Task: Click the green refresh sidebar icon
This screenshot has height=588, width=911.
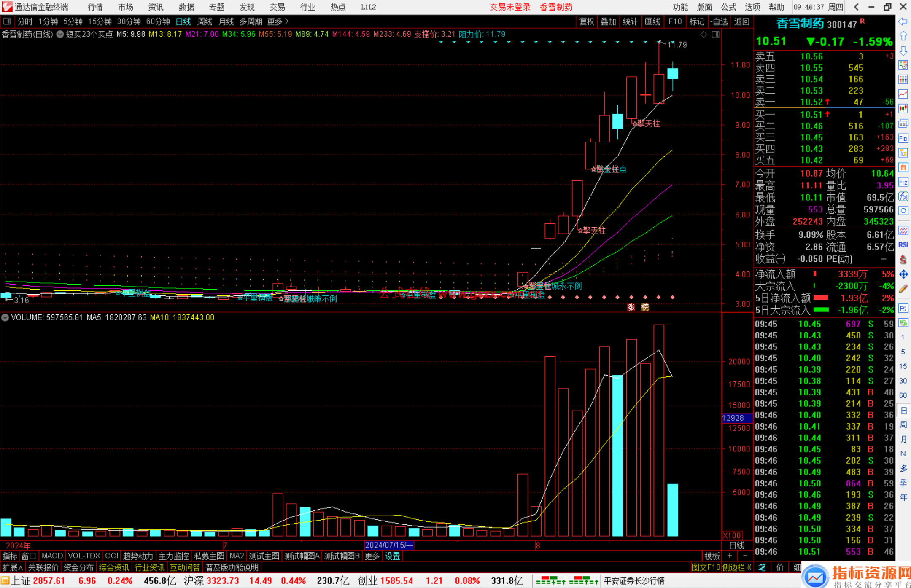Action: 903,323
